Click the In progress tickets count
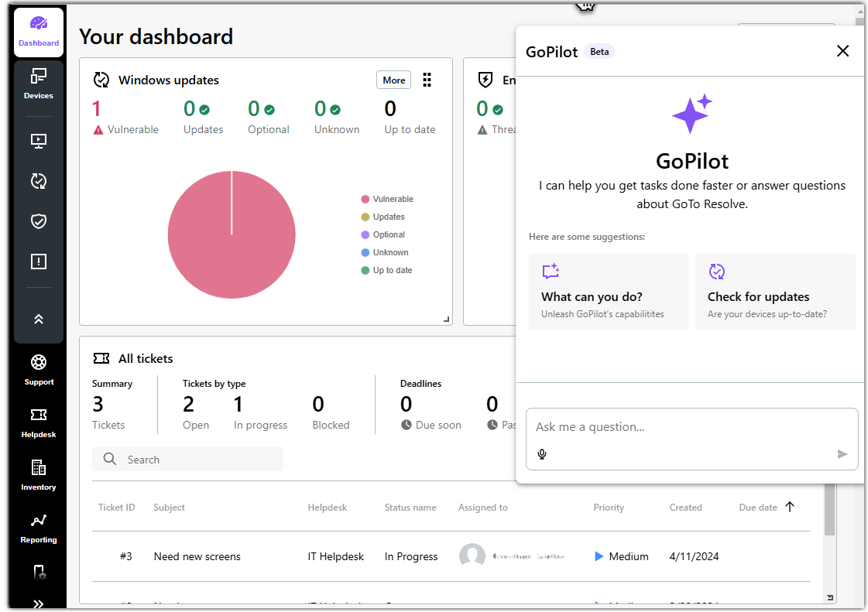Screen dimensions: 868x612 point(238,405)
